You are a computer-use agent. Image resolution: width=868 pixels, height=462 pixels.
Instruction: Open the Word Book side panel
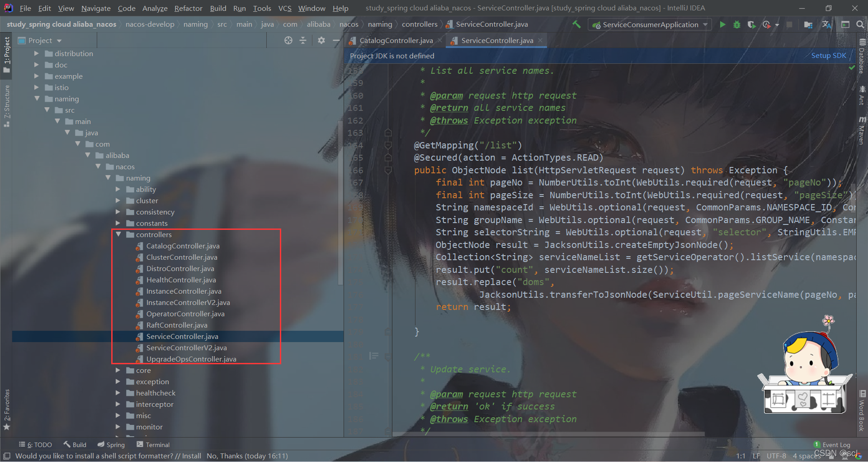coord(862,411)
